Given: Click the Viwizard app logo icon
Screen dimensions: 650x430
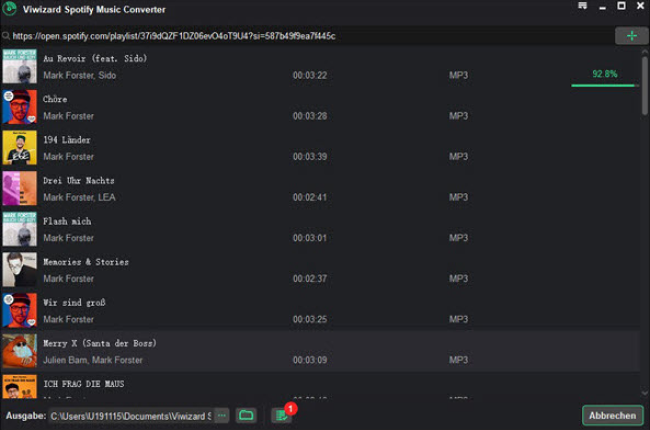Looking at the screenshot, I should (9, 8).
